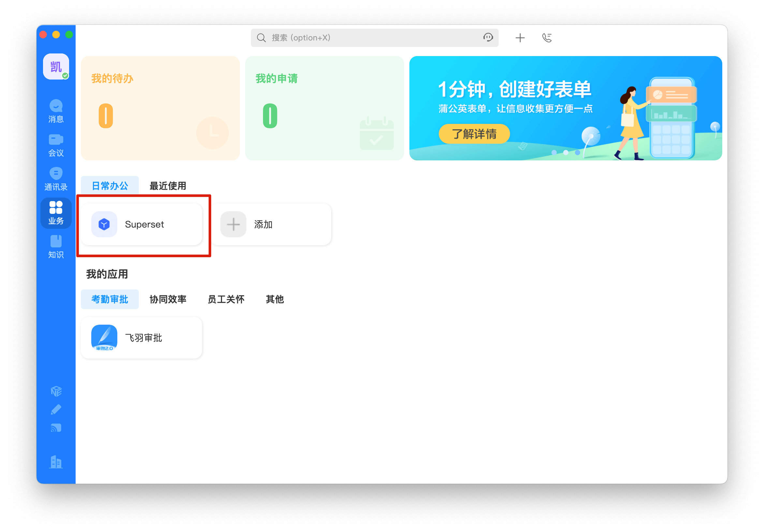Open the Superset app card
The height and width of the screenshot is (532, 764).
[141, 224]
